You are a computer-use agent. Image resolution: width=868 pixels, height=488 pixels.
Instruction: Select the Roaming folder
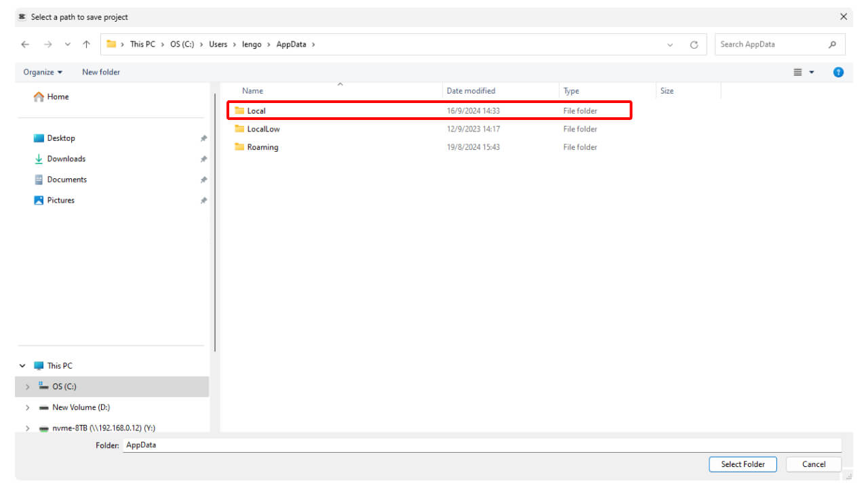click(x=262, y=147)
